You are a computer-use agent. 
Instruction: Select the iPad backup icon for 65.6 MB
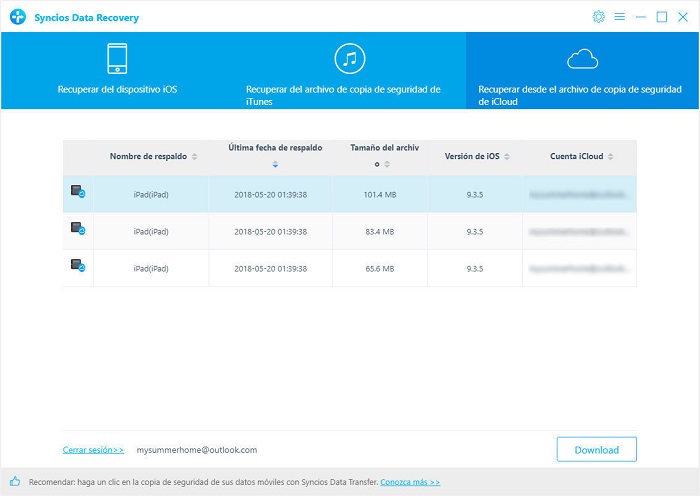click(x=78, y=266)
